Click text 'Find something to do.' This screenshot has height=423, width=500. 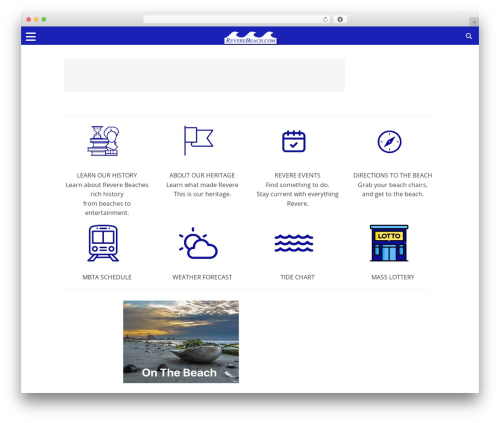tap(297, 185)
